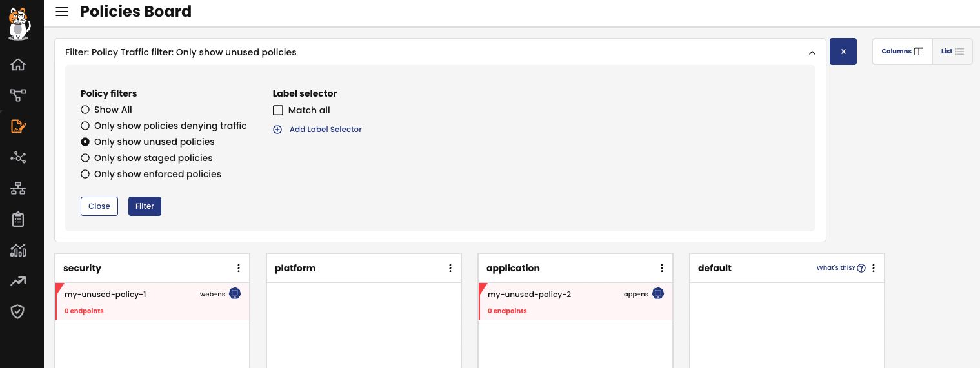Viewport: 980px width, 368px height.
Task: Open platform tier options menu
Action: pyautogui.click(x=450, y=268)
